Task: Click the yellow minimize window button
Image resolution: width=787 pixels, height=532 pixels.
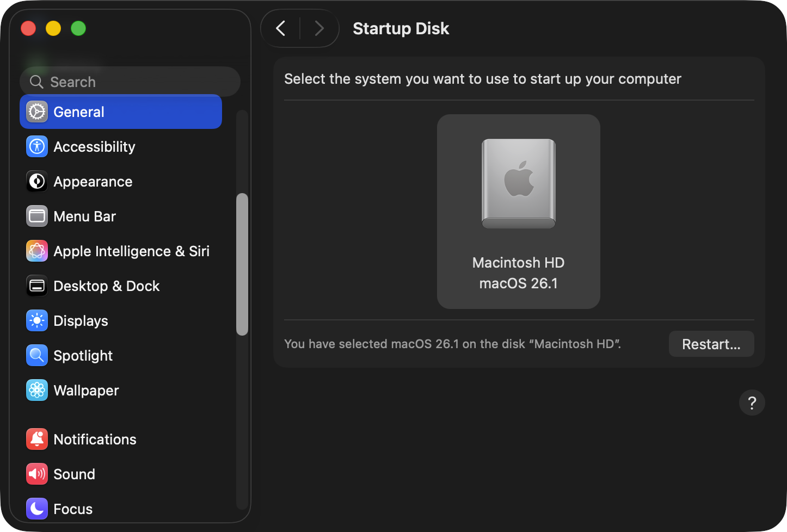Action: [x=53, y=28]
